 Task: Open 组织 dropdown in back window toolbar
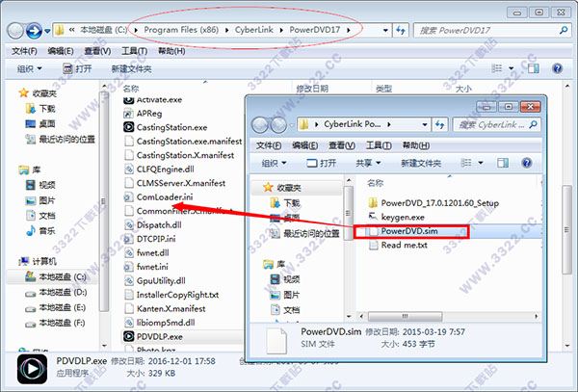[x=30, y=68]
